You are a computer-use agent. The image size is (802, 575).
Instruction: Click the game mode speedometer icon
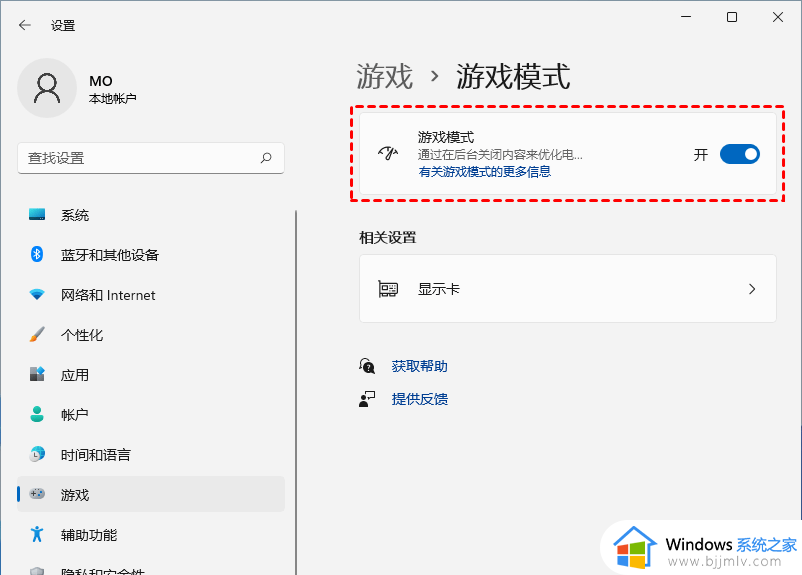point(388,153)
